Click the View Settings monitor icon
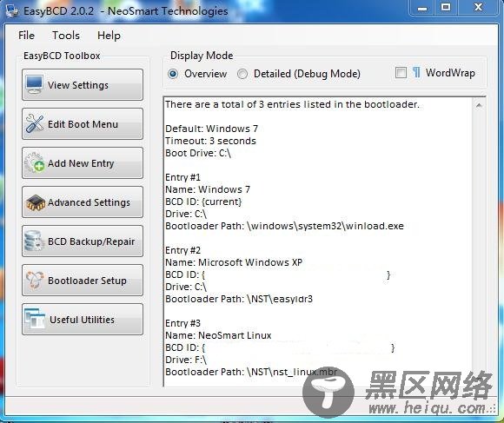Viewport: 504px width, 423px height. point(35,85)
